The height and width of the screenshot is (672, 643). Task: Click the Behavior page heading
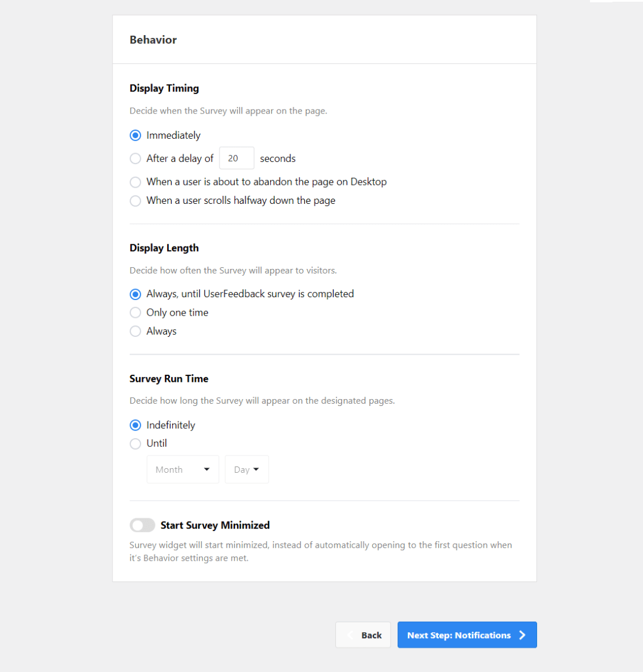pyautogui.click(x=153, y=39)
